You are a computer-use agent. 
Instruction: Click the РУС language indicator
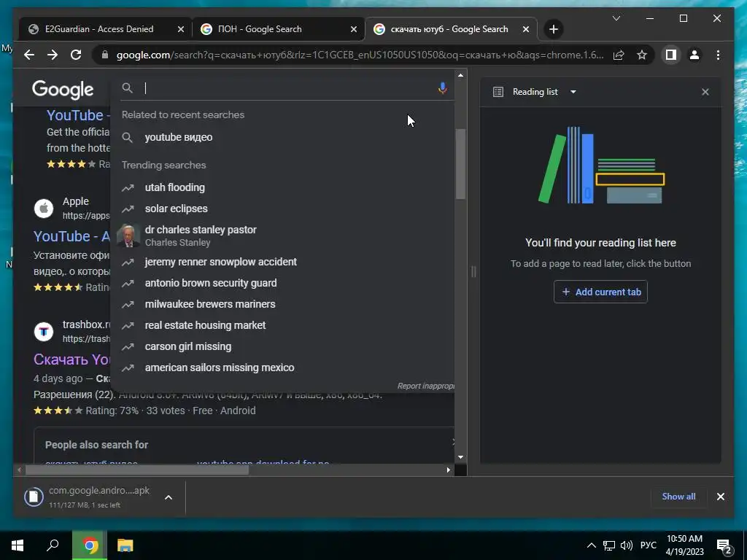coord(648,545)
